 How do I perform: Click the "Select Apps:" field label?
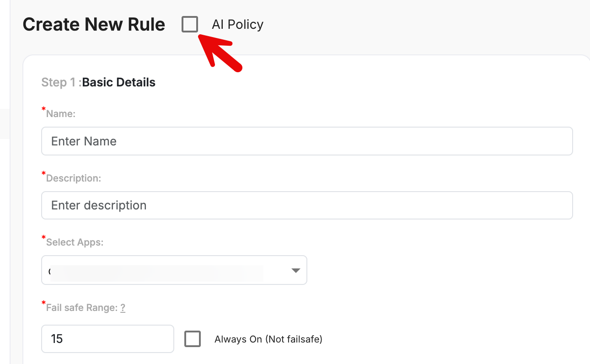[x=75, y=242]
